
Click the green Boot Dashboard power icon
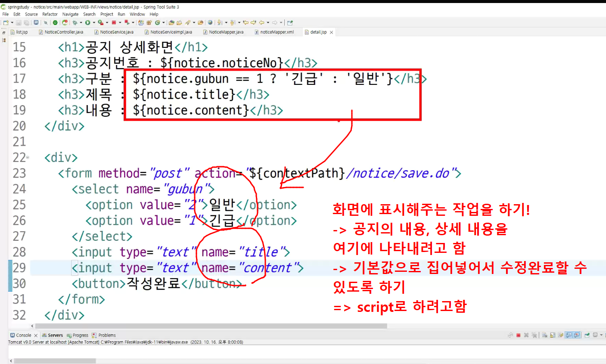click(55, 22)
